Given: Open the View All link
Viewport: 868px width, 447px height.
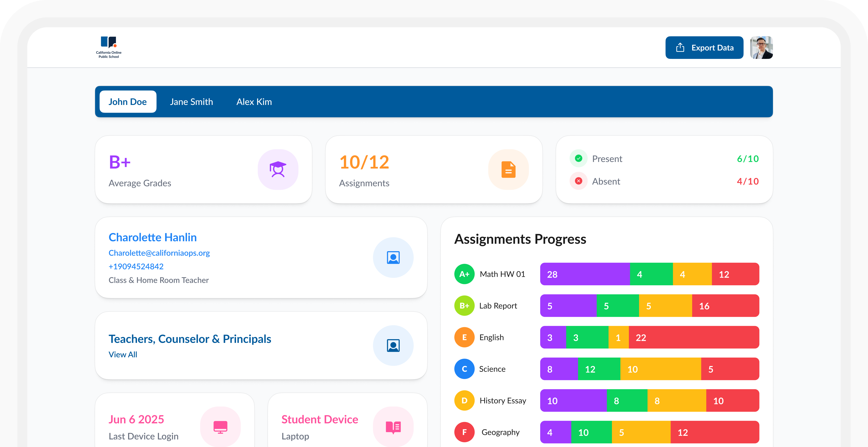Looking at the screenshot, I should coord(123,354).
